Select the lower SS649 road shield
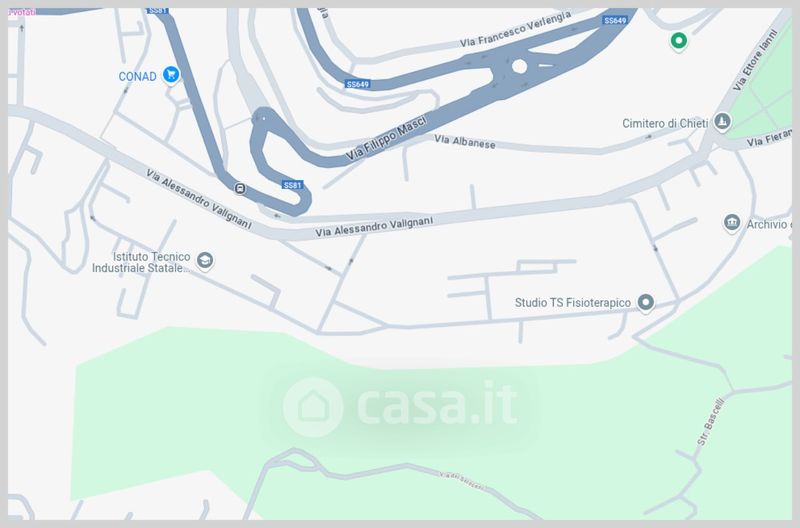This screenshot has width=800, height=528. coord(358,84)
